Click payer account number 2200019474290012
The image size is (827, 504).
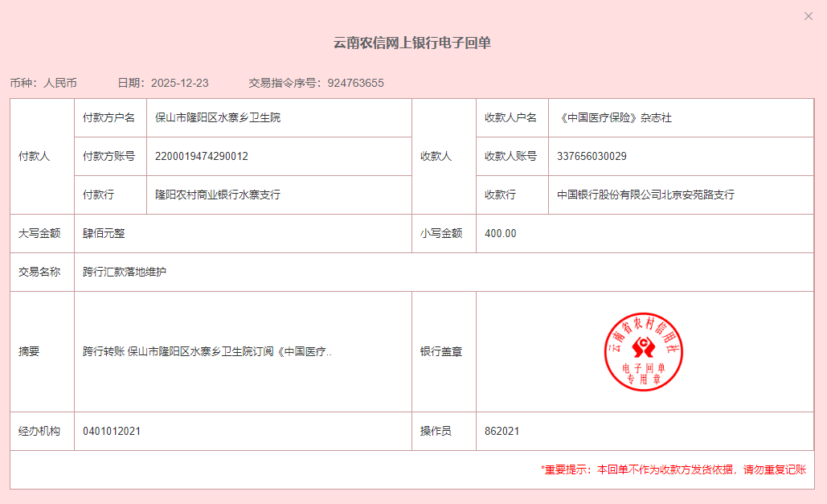201,156
